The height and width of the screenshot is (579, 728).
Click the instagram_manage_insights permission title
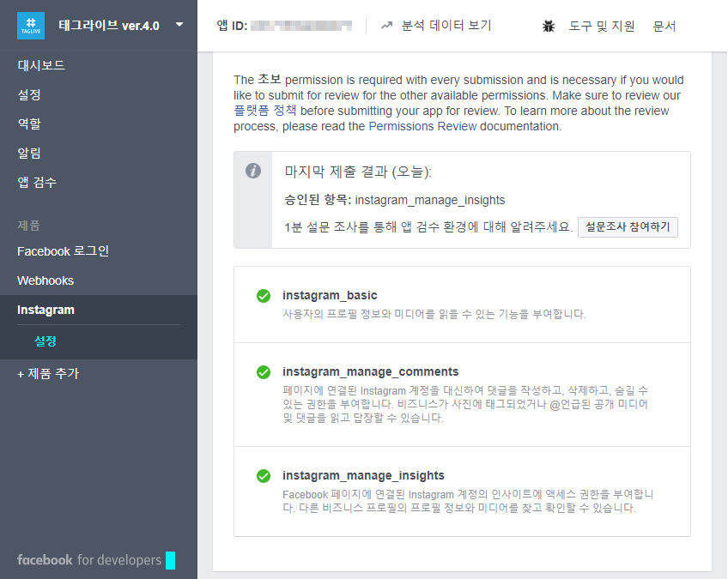(363, 475)
